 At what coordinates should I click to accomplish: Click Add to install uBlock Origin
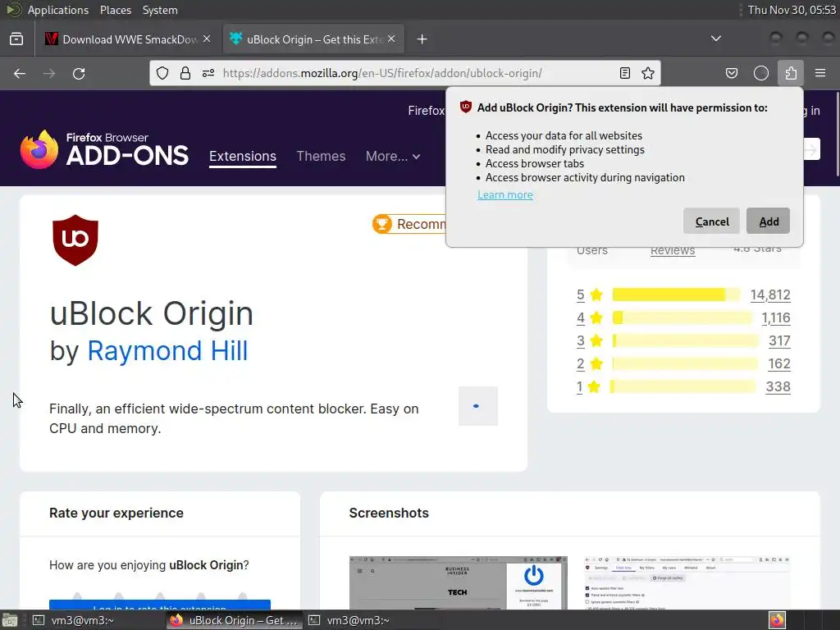click(x=768, y=221)
